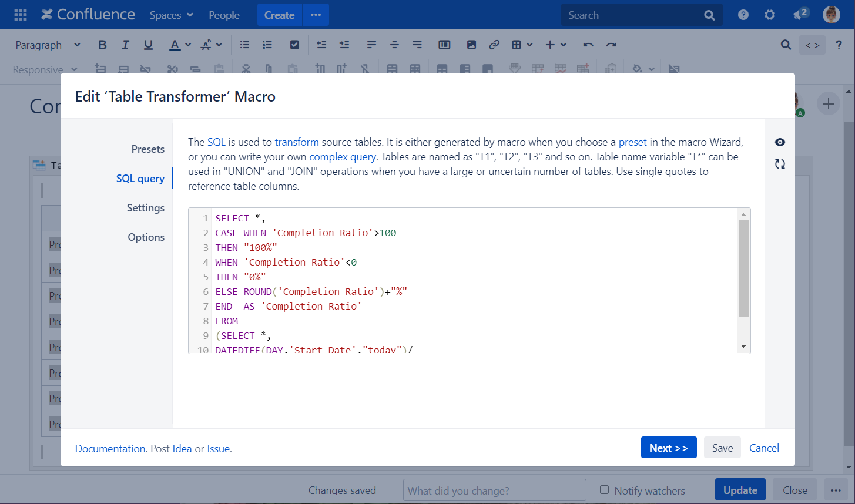Open find and replace in editor toolbar
The image size is (855, 504).
pos(786,45)
